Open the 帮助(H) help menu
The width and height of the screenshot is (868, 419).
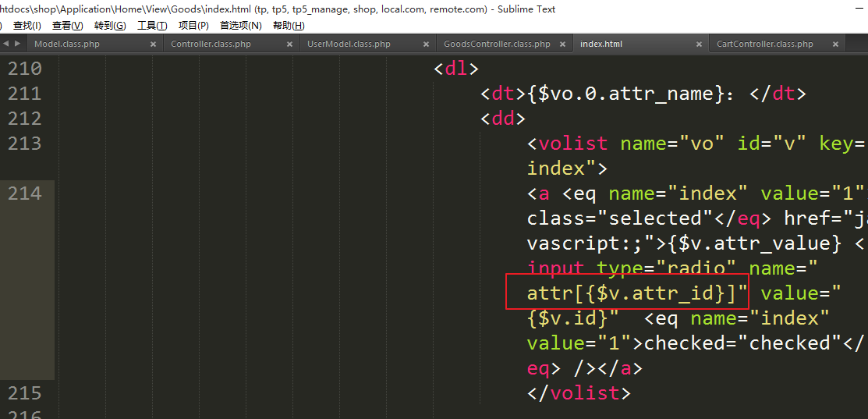click(288, 26)
